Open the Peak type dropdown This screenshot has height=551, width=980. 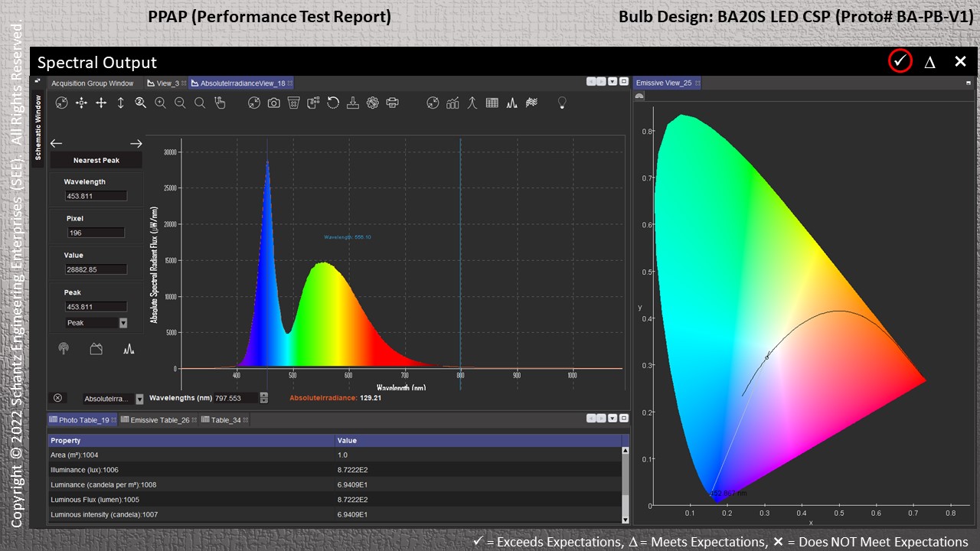(x=123, y=323)
